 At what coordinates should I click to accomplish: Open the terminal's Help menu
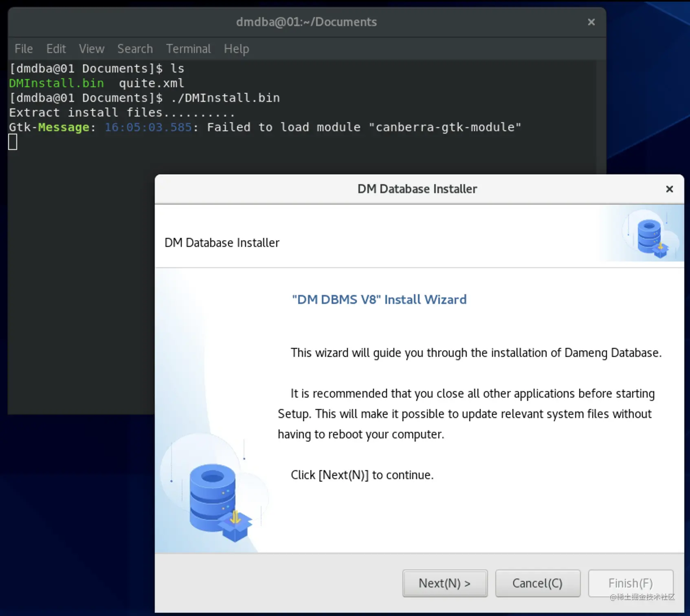[236, 49]
